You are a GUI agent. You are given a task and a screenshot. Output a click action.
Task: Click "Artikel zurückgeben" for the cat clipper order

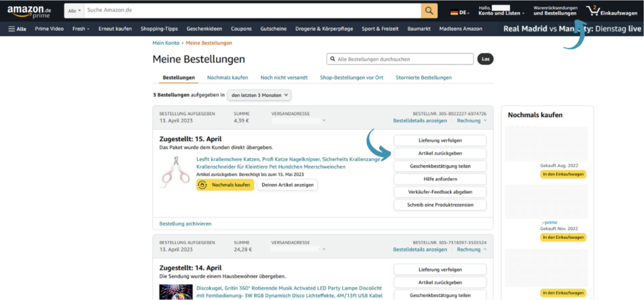[x=440, y=153]
